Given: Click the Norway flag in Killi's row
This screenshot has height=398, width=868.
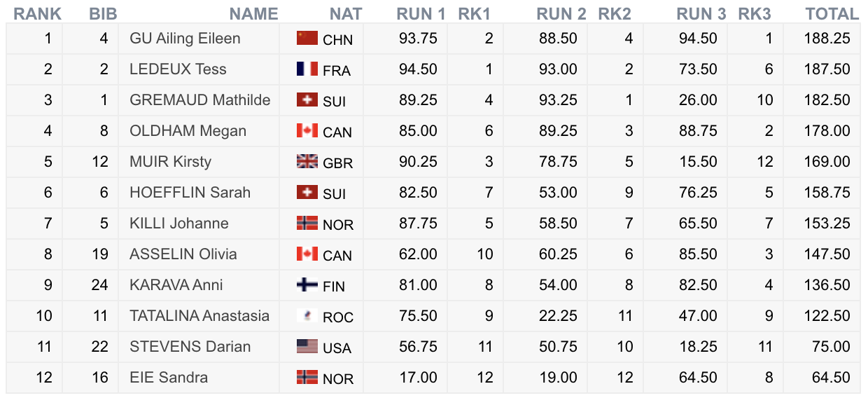Looking at the screenshot, I should point(307,224).
